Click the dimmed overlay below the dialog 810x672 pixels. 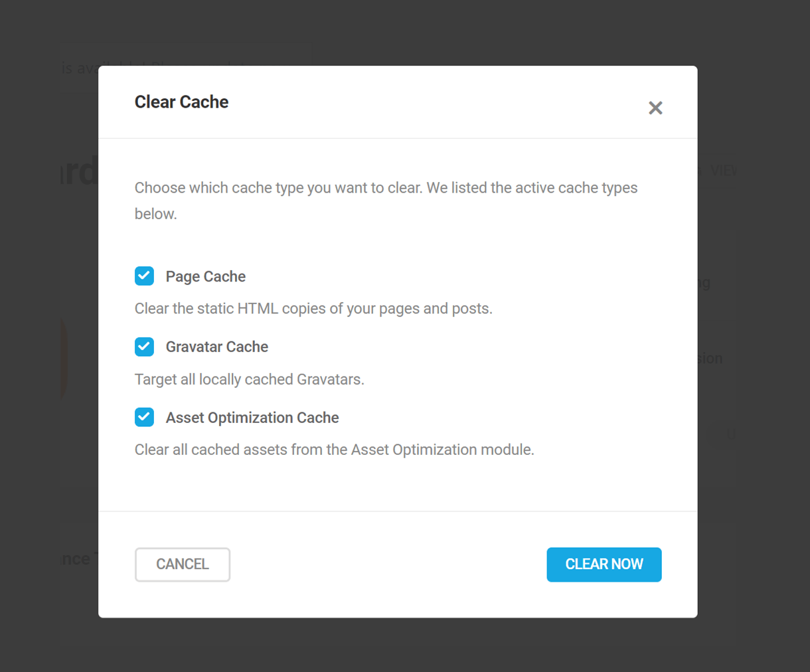tap(405, 645)
